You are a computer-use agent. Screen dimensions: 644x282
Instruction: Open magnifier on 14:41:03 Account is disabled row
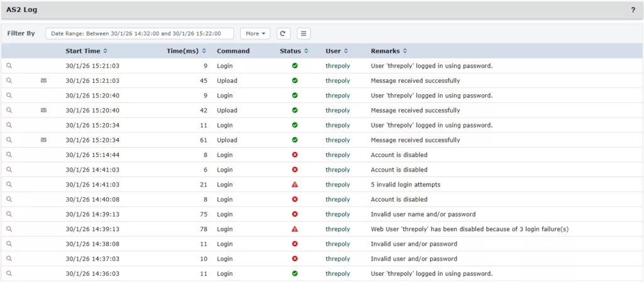(9, 170)
